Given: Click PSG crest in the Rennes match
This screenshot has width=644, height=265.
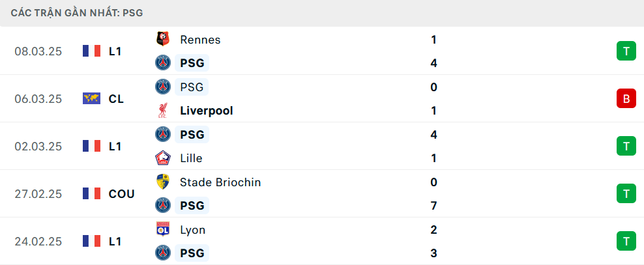Looking at the screenshot, I should [162, 63].
